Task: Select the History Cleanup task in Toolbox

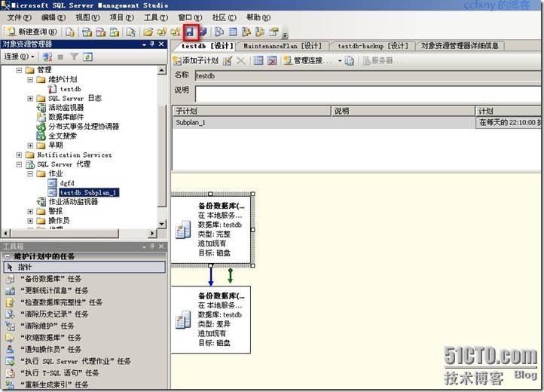Action: click(x=54, y=314)
